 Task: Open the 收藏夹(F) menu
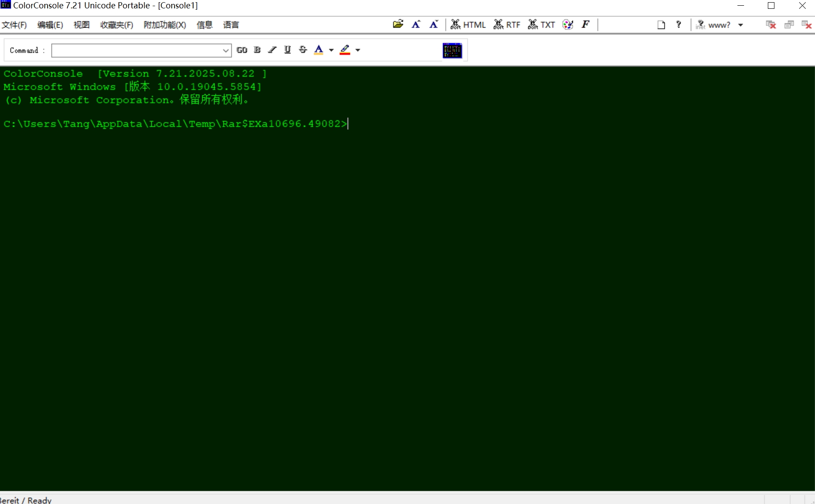coord(117,25)
